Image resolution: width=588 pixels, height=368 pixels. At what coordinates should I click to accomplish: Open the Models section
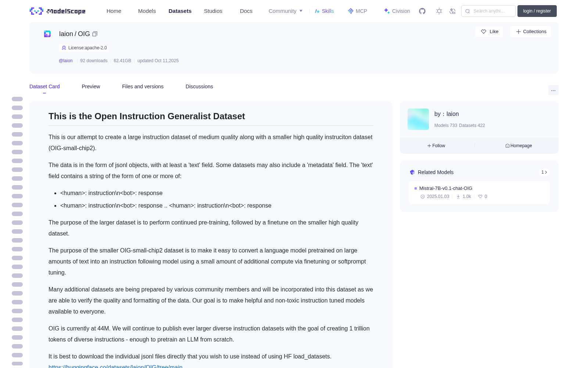(x=147, y=11)
